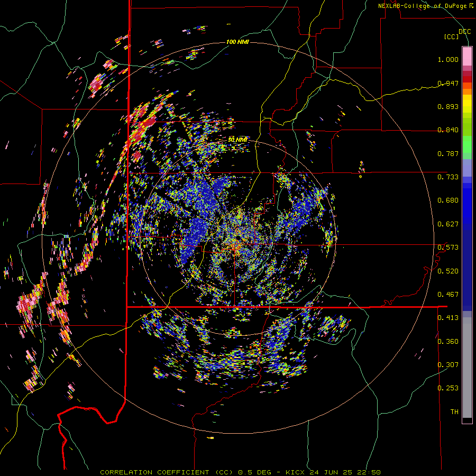Click the TH threshold label
Image resolution: width=476 pixels, height=476 pixels.
tap(454, 412)
